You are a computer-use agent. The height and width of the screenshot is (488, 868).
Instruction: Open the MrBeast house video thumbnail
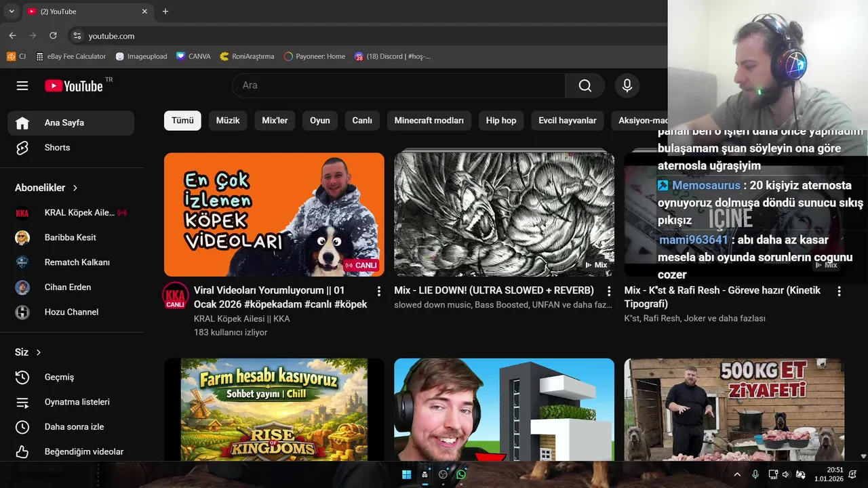(505, 409)
